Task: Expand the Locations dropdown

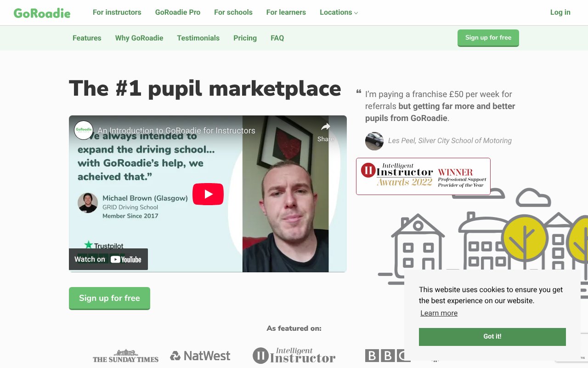Action: click(x=339, y=12)
